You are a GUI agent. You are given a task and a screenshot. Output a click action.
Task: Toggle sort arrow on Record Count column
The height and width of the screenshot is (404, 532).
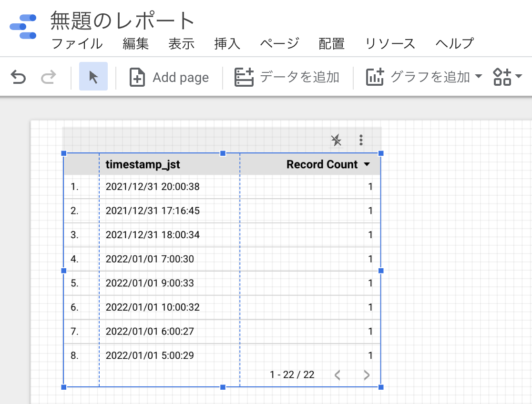click(367, 165)
